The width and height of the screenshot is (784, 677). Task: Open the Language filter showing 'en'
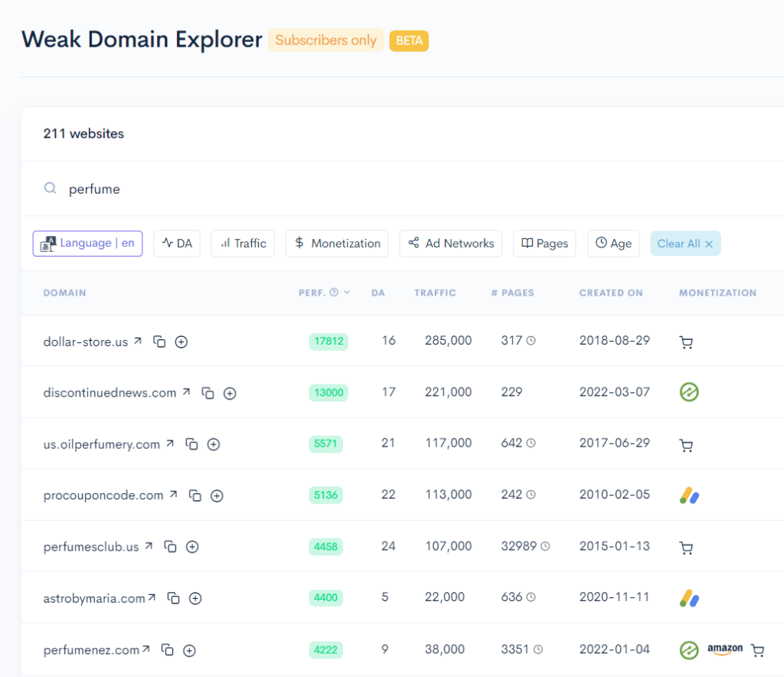pos(87,243)
